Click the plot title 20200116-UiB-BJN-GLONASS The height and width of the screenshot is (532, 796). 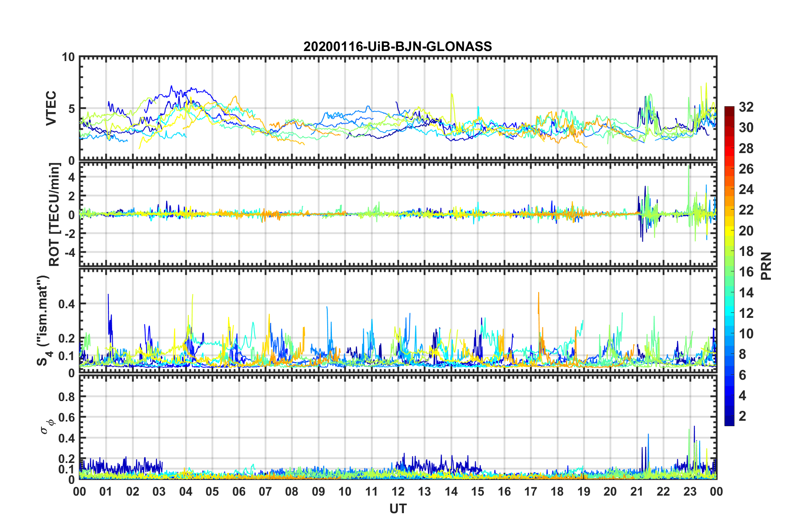(398, 46)
